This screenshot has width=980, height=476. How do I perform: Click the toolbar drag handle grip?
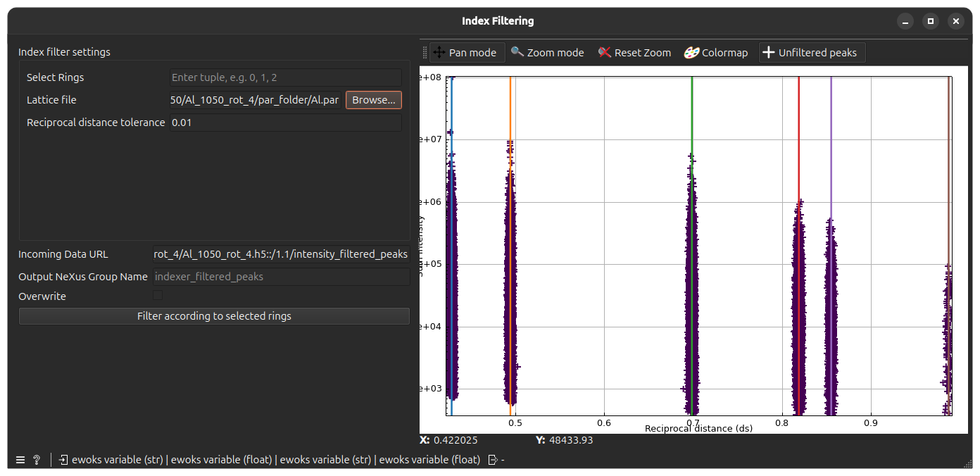pos(425,53)
